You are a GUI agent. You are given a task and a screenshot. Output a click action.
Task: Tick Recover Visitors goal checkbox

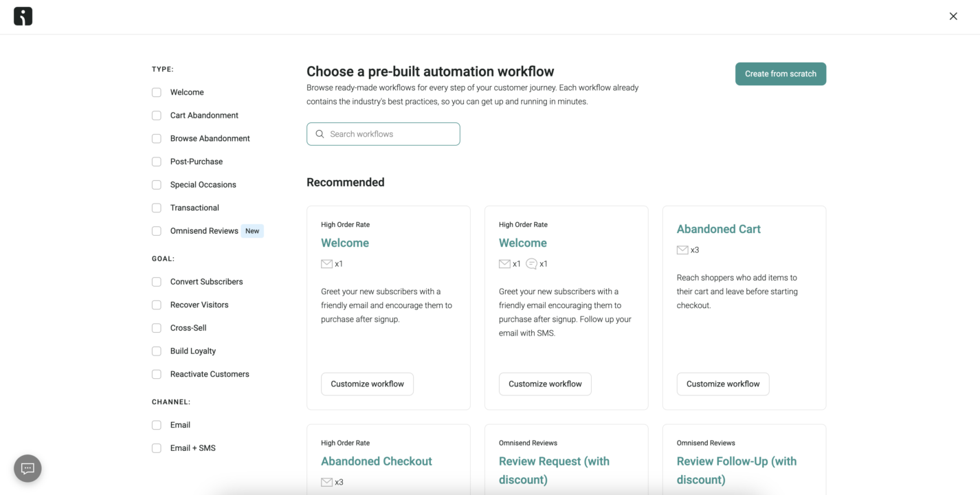(x=157, y=305)
